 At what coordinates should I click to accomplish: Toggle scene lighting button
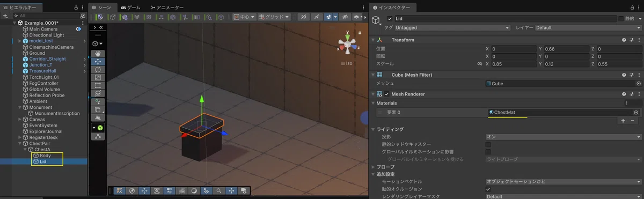[317, 17]
